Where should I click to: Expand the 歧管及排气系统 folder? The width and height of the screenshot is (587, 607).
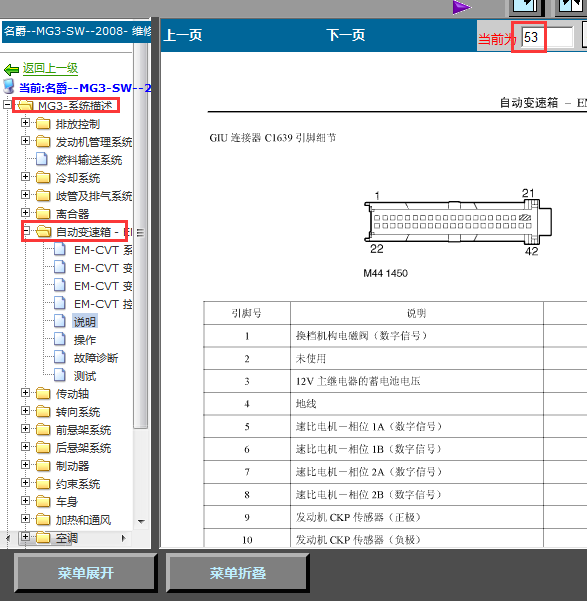coord(25,195)
